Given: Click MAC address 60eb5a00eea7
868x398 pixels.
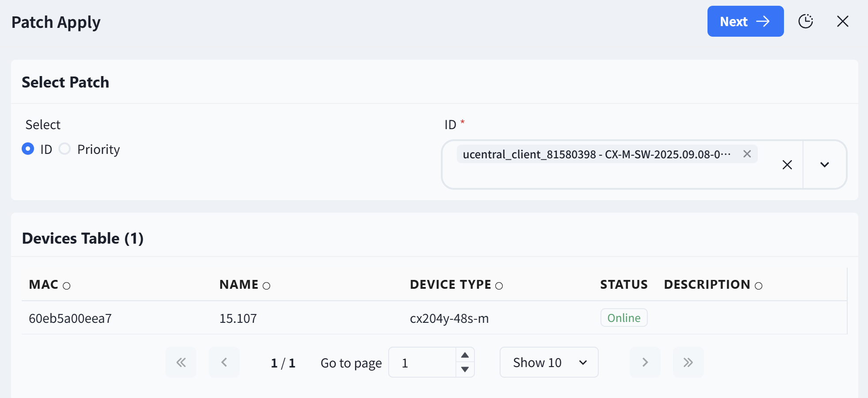Looking at the screenshot, I should tap(70, 318).
